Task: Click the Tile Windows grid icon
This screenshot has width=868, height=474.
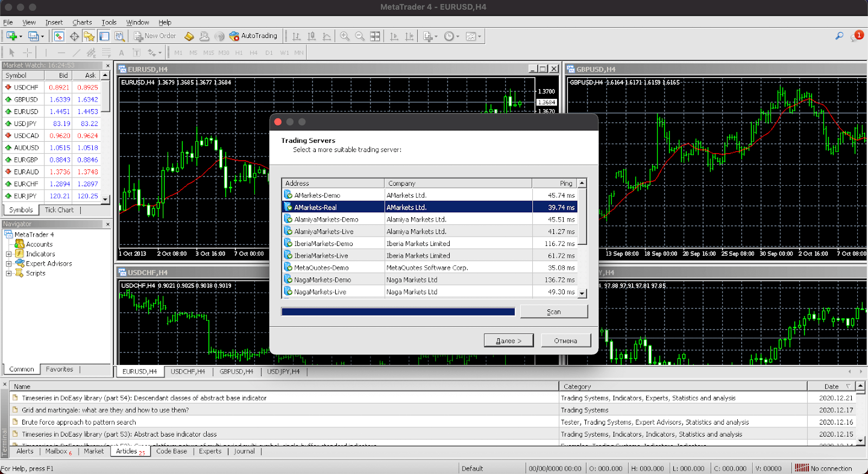Action: (375, 36)
